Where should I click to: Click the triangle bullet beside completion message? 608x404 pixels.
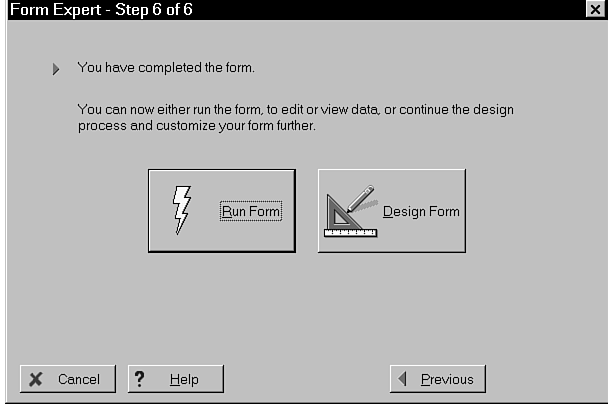click(x=57, y=70)
